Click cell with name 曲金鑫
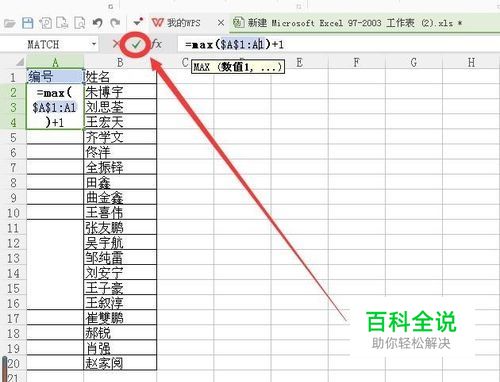This screenshot has height=382, width=500. (120, 197)
